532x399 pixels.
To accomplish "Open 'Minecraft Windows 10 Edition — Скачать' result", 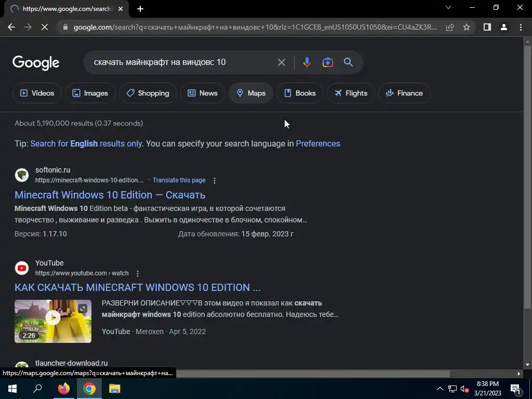I will (x=110, y=195).
